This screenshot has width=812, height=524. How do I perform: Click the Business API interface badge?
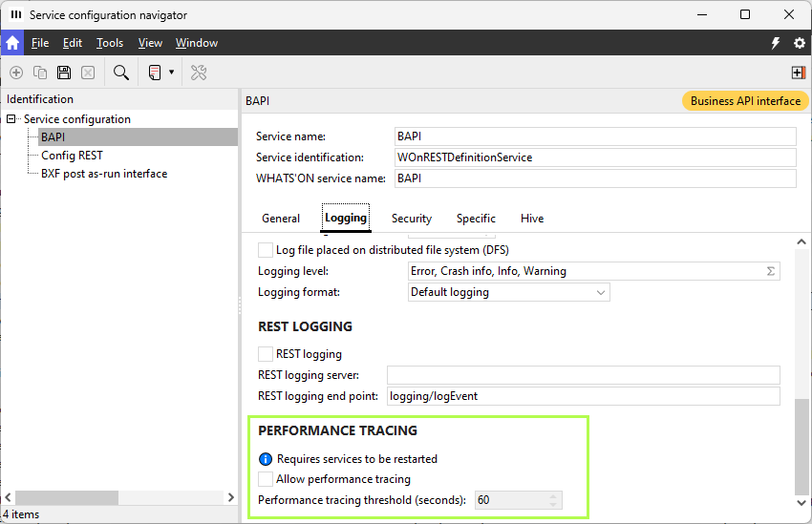coord(745,101)
